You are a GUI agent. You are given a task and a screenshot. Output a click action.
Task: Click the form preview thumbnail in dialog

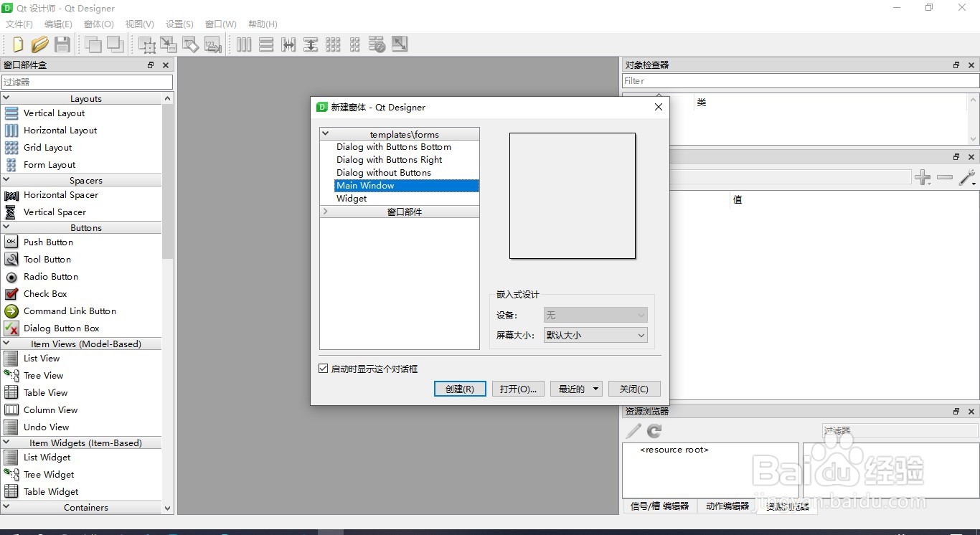point(573,196)
